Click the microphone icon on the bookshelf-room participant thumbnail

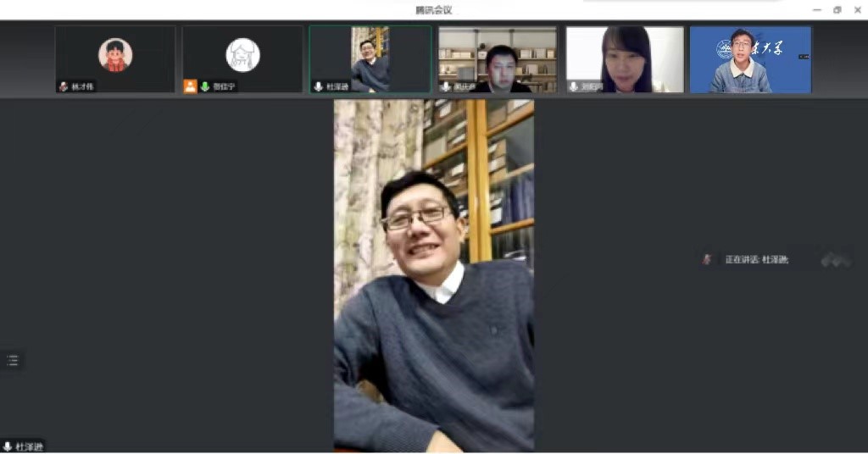pos(446,86)
